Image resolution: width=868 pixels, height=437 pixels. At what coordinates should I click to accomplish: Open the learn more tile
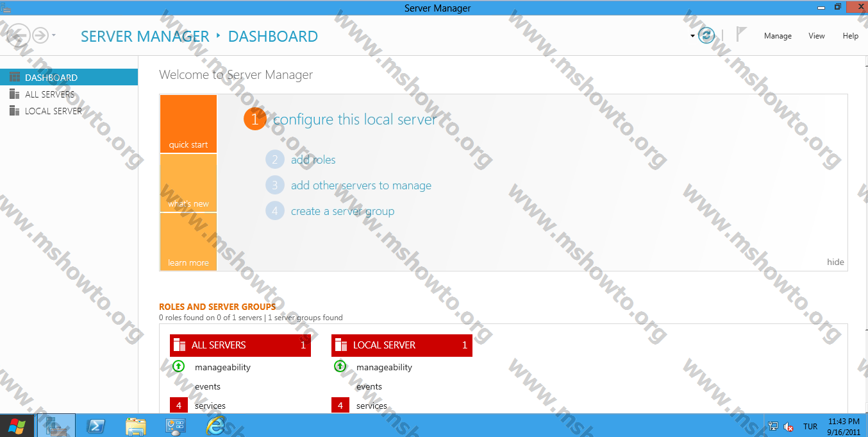click(x=188, y=242)
